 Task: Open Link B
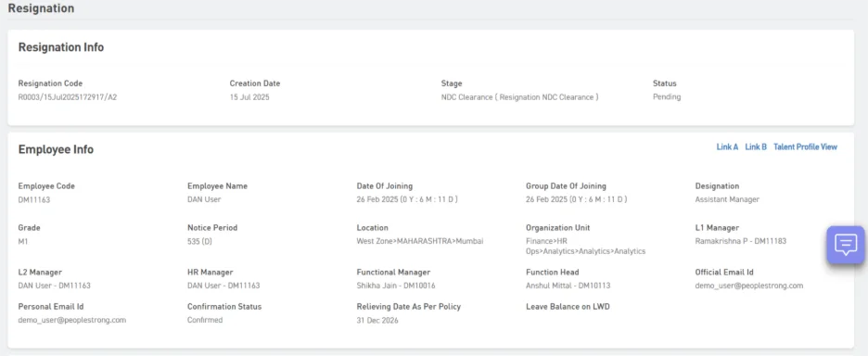(x=756, y=147)
